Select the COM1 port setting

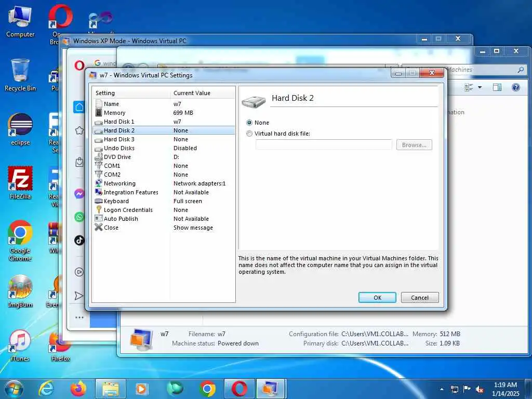tap(164, 166)
